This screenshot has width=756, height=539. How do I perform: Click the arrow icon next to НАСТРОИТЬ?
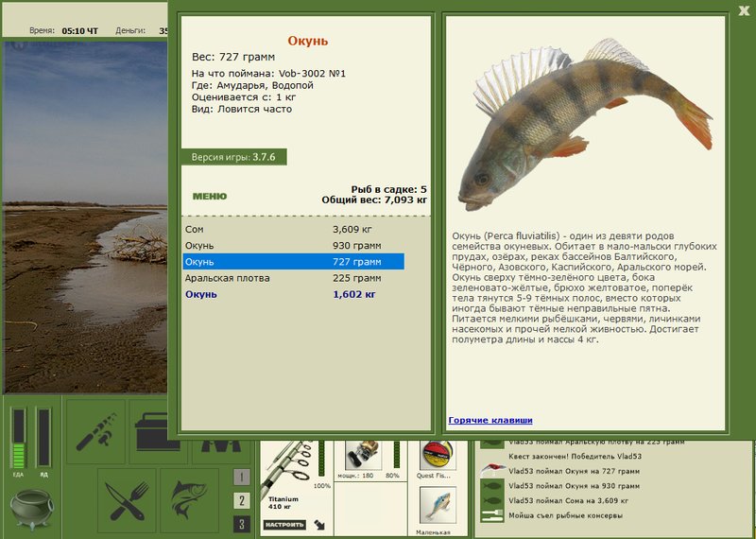pos(318,525)
